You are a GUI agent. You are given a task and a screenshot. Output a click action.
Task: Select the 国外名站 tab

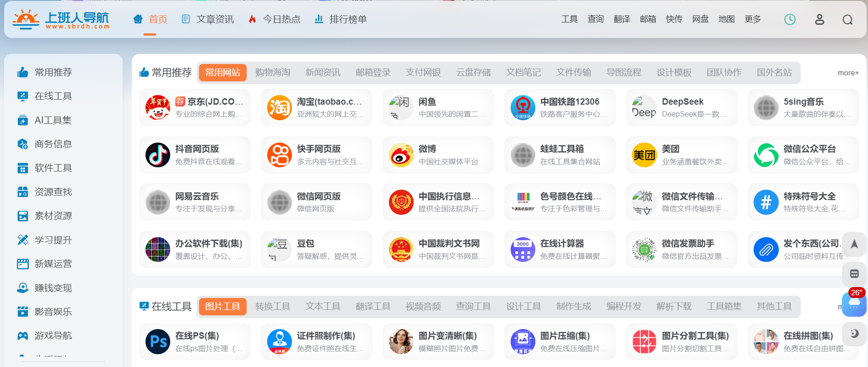coord(774,73)
